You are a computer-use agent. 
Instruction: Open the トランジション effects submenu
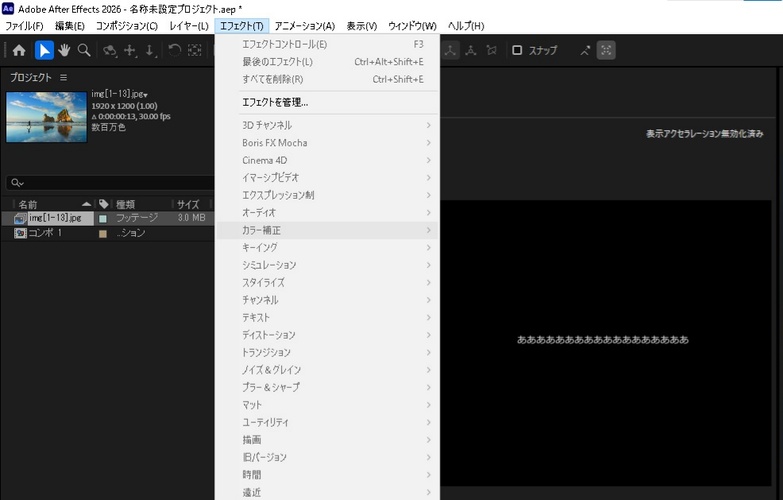tap(327, 353)
